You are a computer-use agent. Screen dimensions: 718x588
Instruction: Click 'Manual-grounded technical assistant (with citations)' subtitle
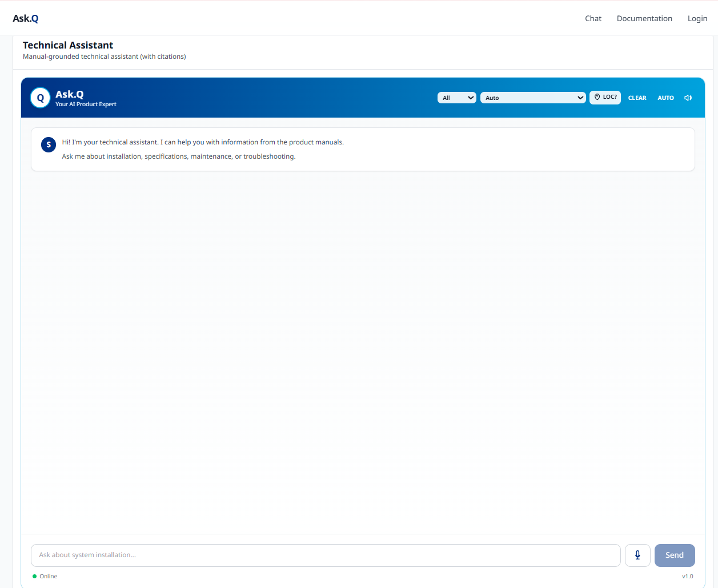click(x=105, y=57)
